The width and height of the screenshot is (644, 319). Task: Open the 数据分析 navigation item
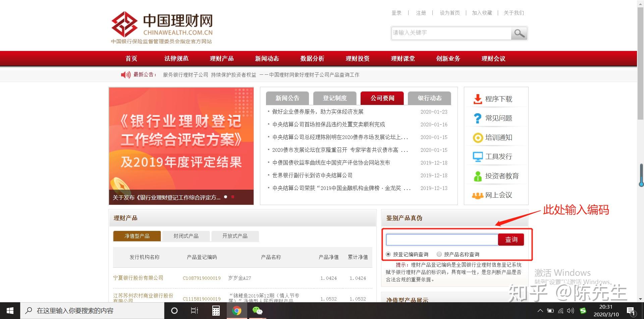click(312, 59)
